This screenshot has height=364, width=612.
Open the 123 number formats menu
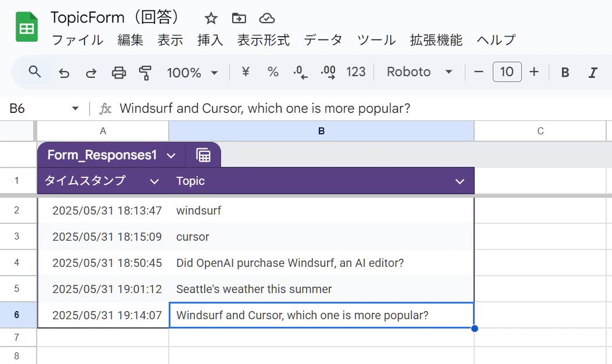(x=355, y=72)
